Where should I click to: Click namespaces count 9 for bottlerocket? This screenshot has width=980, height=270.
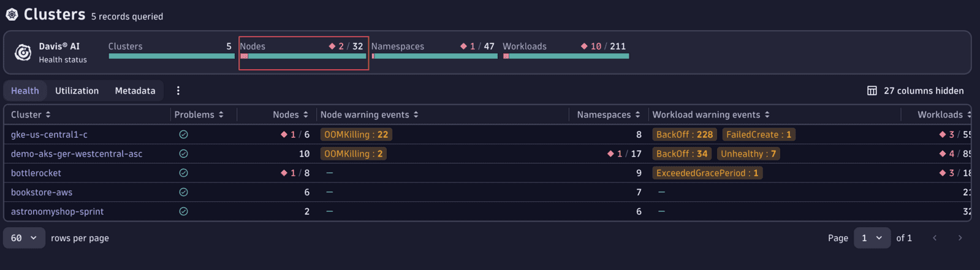(x=639, y=173)
